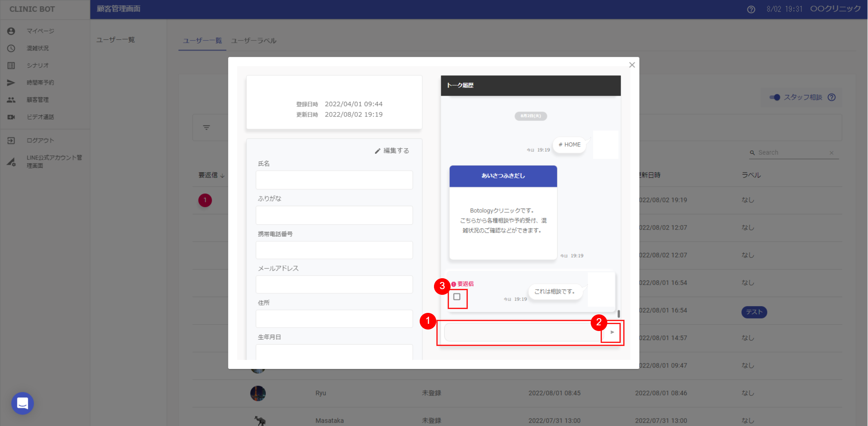Screen dimensions: 868x426
Task: Select the ユーザー一覧 tab
Action: point(202,41)
